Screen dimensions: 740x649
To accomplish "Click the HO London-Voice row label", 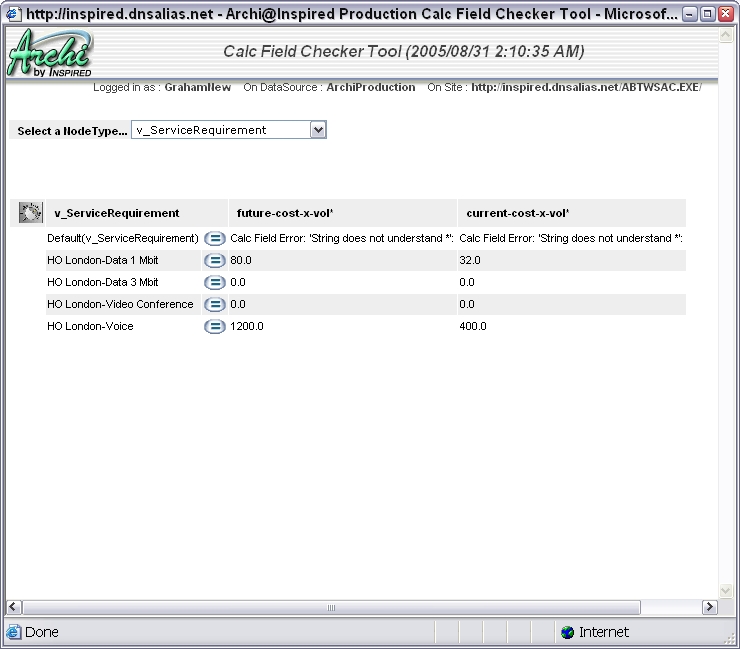I will tap(90, 327).
